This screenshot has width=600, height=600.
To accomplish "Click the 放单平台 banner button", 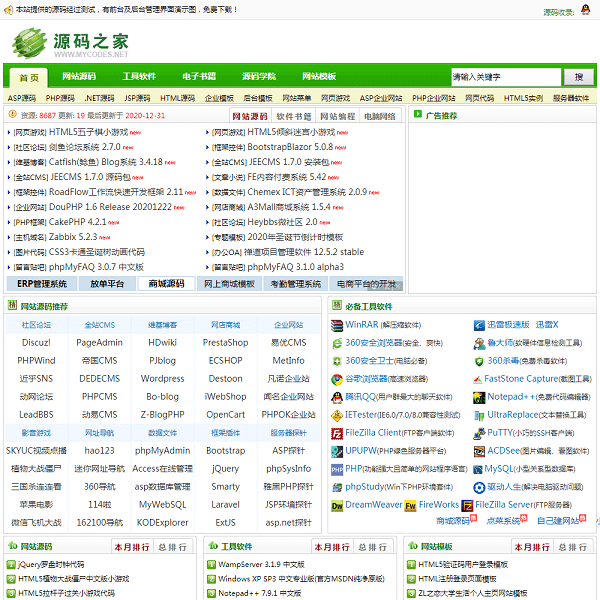I will pyautogui.click(x=107, y=284).
